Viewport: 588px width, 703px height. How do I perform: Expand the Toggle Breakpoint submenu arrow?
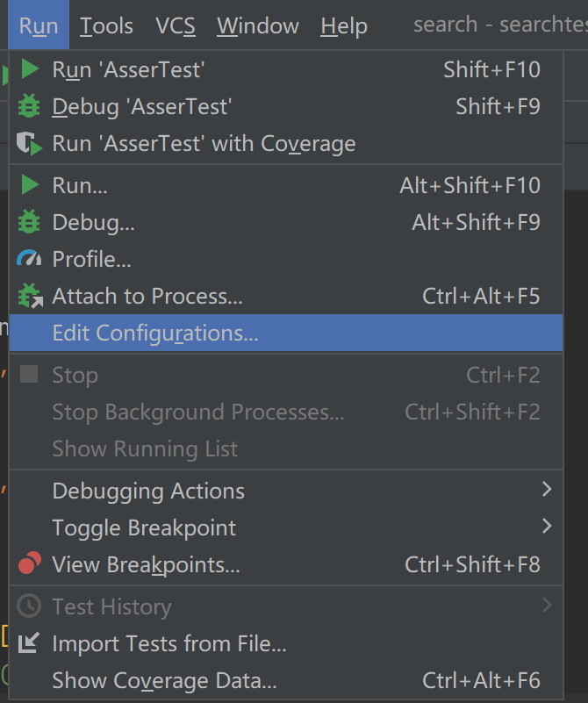(x=547, y=527)
